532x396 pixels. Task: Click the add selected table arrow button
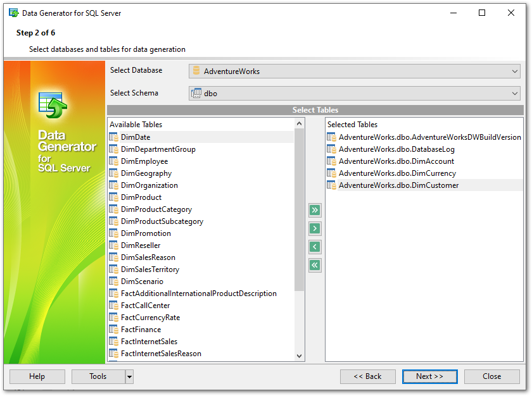pos(315,228)
